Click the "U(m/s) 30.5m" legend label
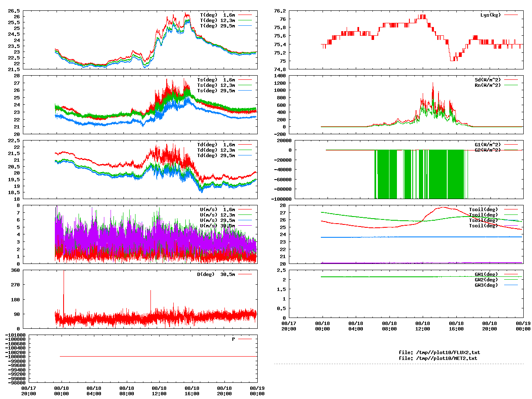 click(x=217, y=226)
